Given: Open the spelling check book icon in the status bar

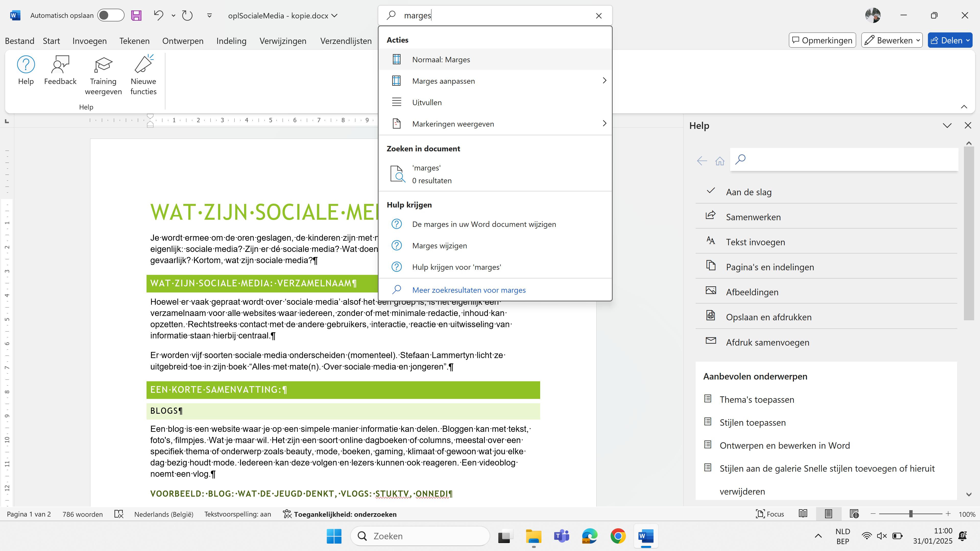Looking at the screenshot, I should click(119, 514).
